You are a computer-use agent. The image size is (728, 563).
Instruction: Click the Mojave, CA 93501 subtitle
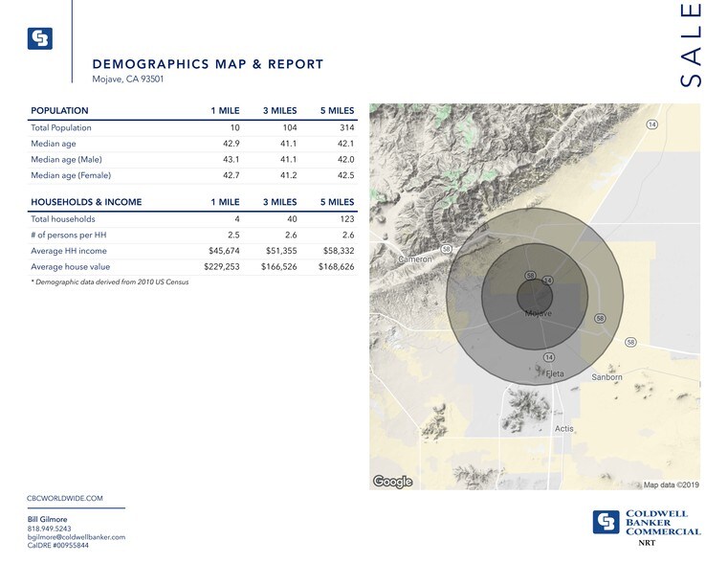coord(127,79)
